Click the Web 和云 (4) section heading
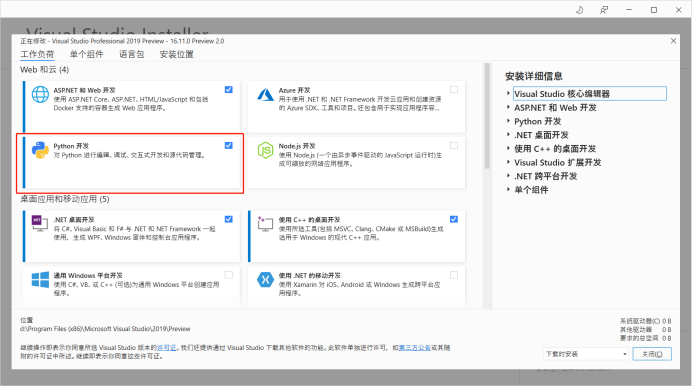 pos(45,70)
